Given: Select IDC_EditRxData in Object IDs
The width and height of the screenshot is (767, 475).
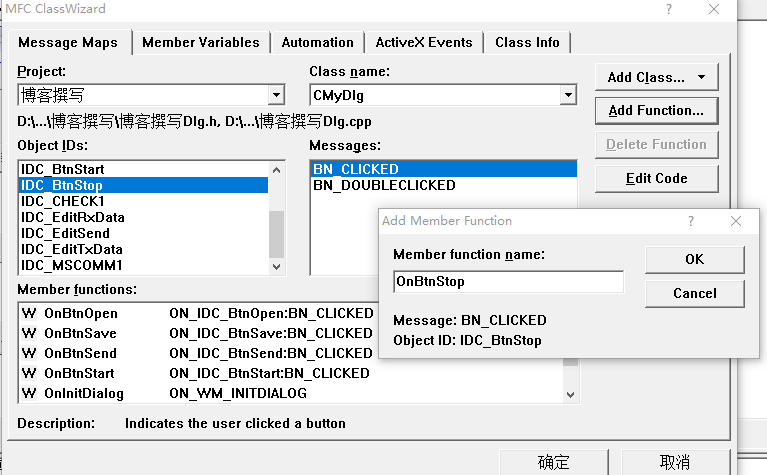Looking at the screenshot, I should 144,217.
